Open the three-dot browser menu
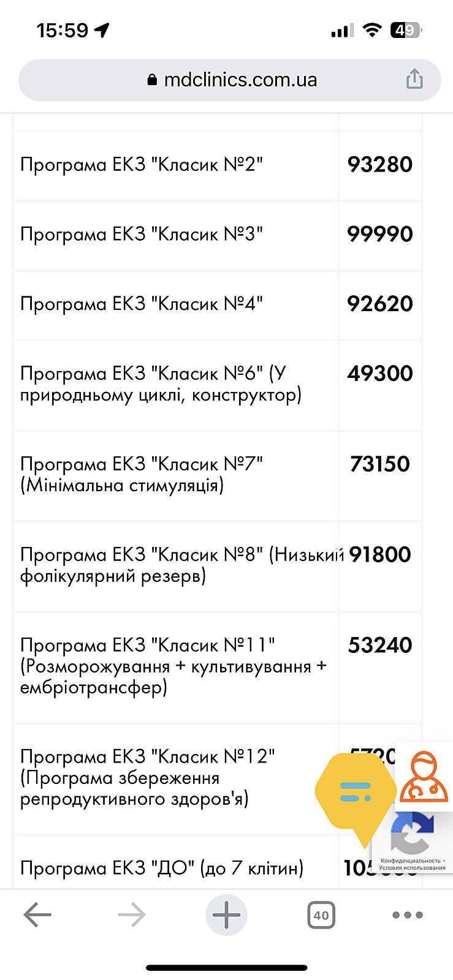 point(408,915)
